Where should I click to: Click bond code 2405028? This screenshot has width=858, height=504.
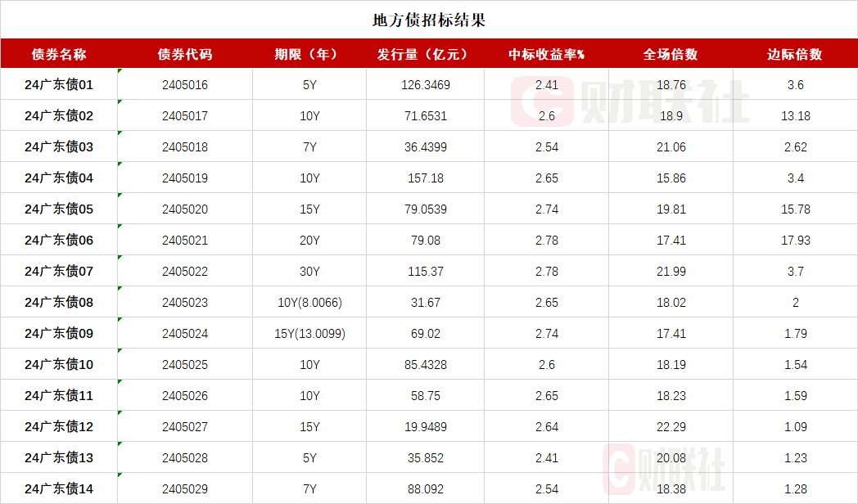tap(185, 458)
